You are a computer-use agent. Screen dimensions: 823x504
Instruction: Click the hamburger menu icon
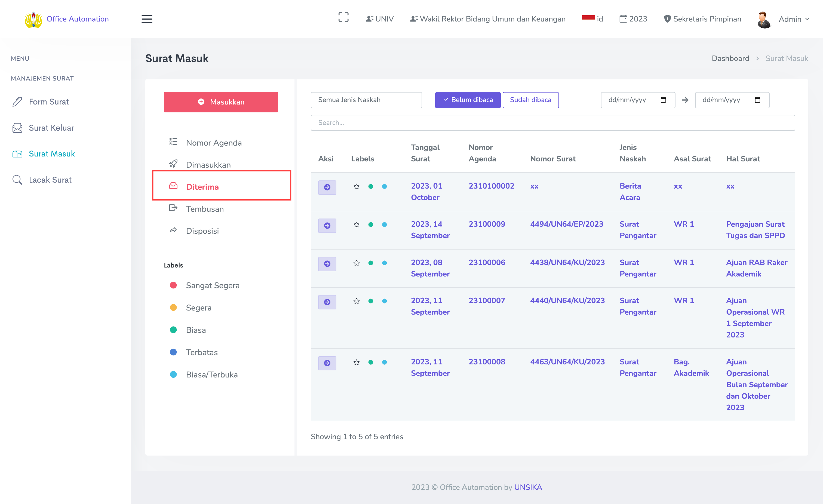[x=147, y=19]
